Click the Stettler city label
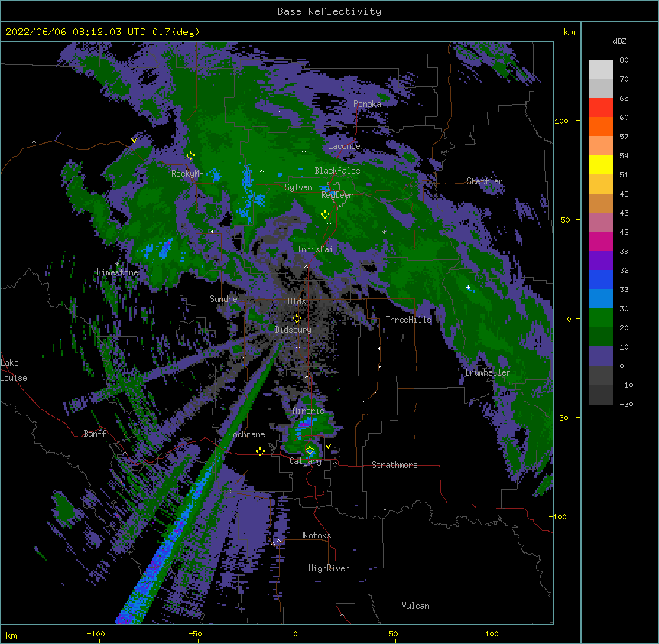Screen dimensions: 659x644 (484, 181)
